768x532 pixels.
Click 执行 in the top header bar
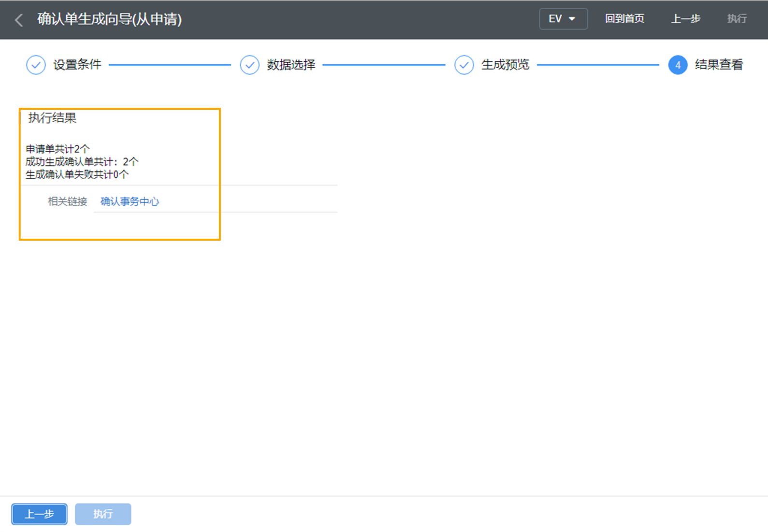737,19
